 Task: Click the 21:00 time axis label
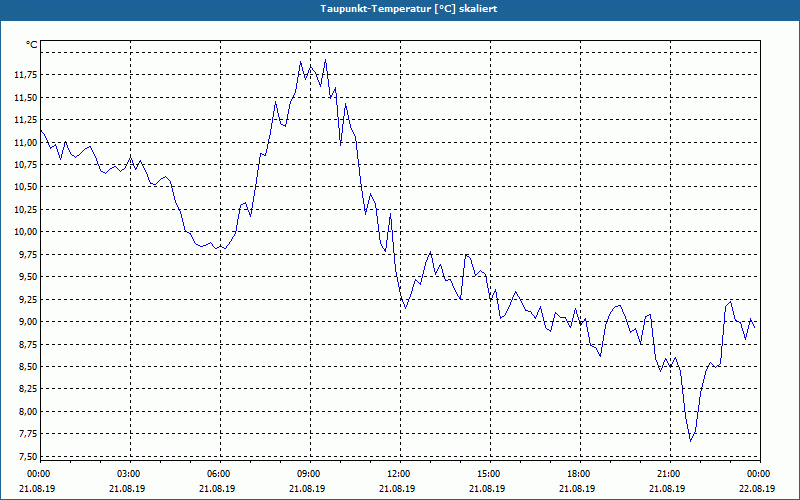coord(668,474)
